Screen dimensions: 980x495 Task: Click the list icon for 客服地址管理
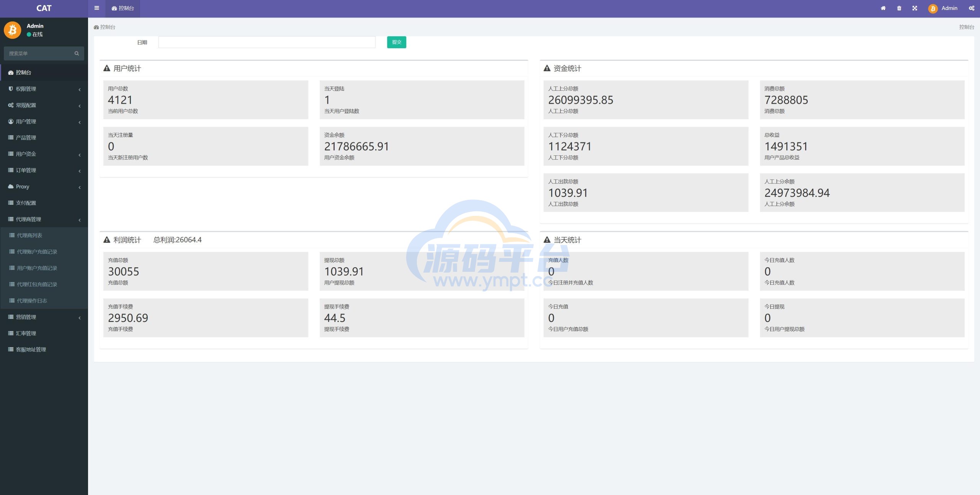pyautogui.click(x=11, y=350)
